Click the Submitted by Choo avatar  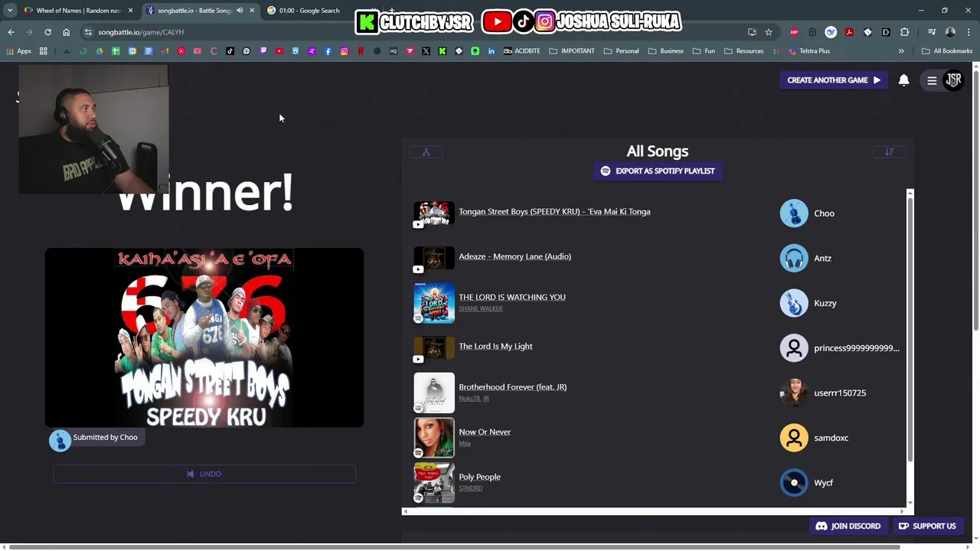coord(60,440)
